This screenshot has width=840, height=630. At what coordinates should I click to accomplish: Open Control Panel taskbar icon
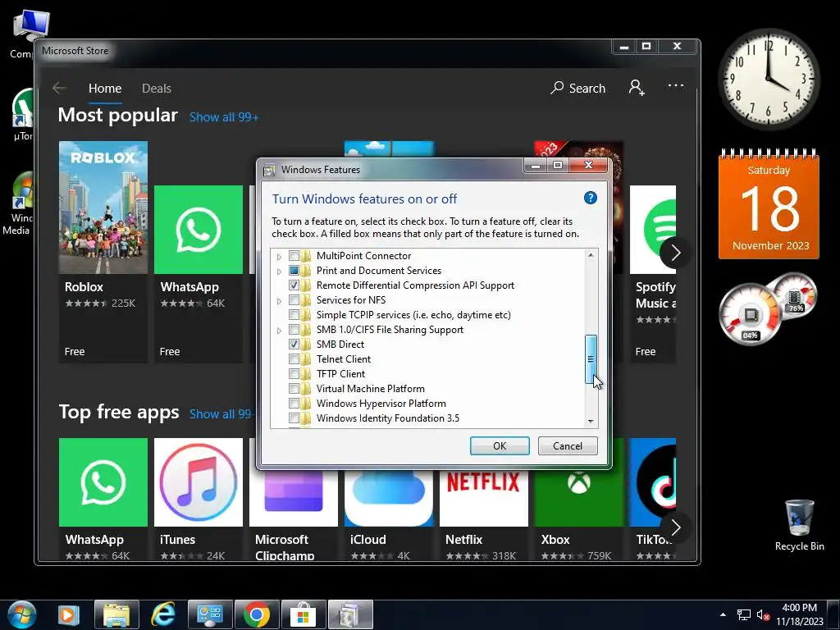click(x=209, y=614)
